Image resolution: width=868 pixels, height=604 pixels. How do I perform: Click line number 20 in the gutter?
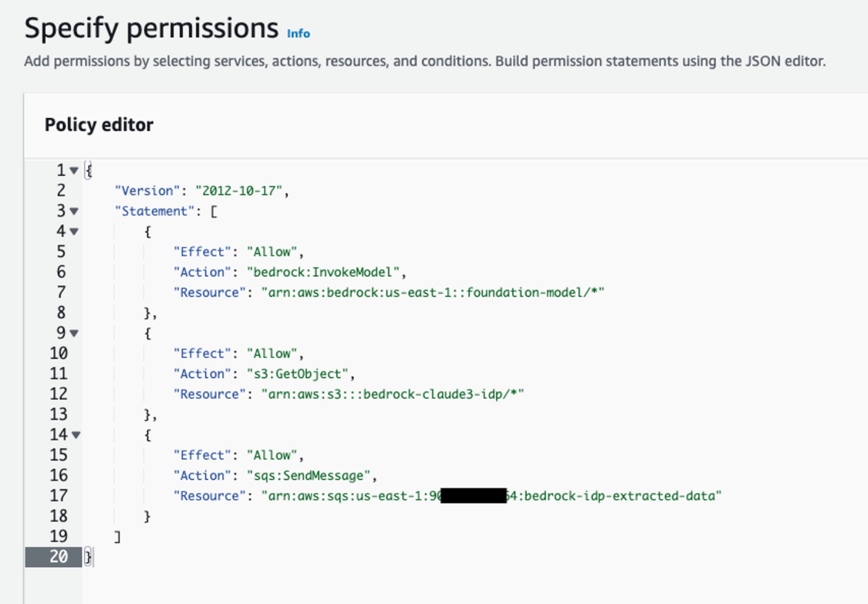coord(59,556)
